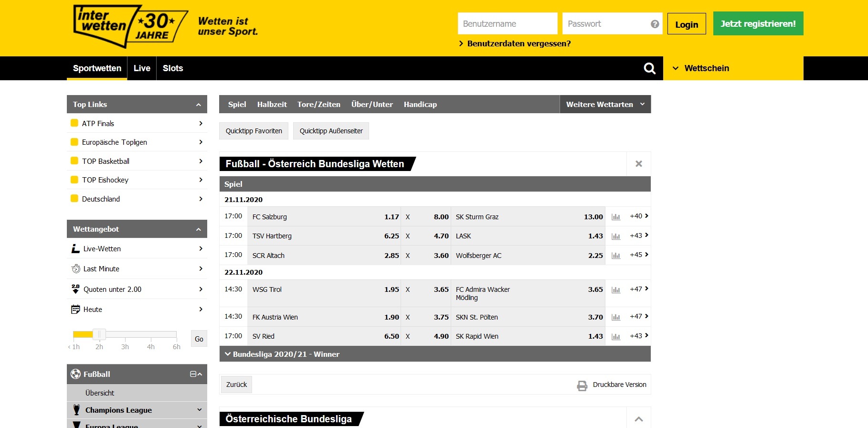Bet on draw X 4.70 Hartberg-LASK

click(426, 236)
